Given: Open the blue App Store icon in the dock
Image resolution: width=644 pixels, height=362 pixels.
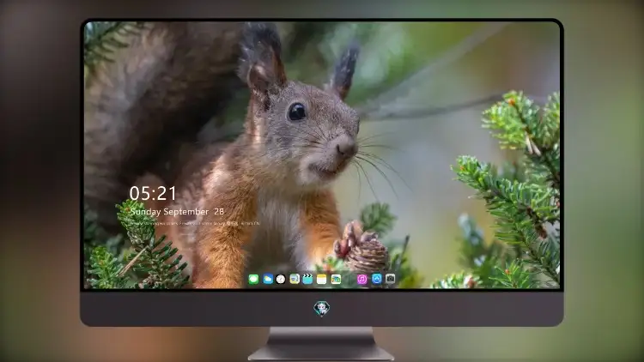Looking at the screenshot, I should pos(377,279).
